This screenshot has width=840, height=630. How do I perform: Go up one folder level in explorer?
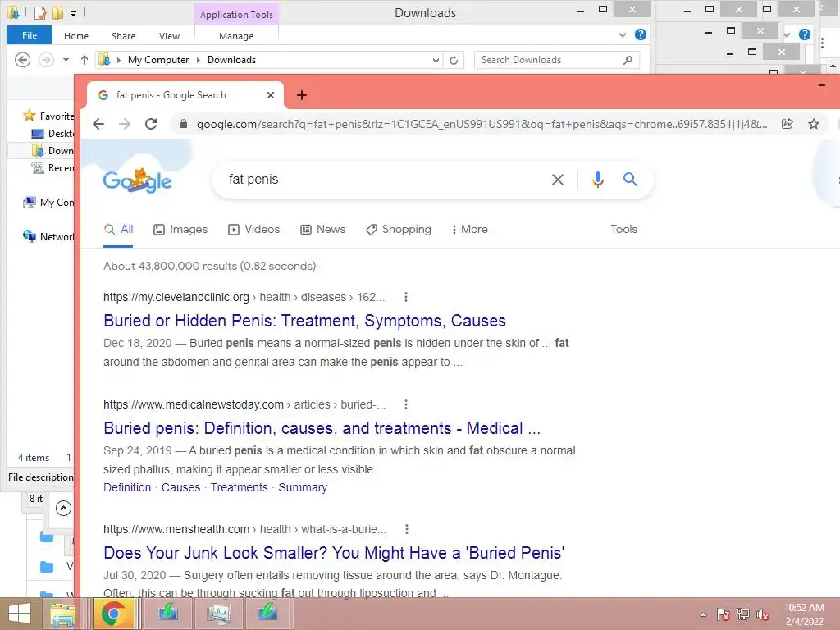(84, 60)
